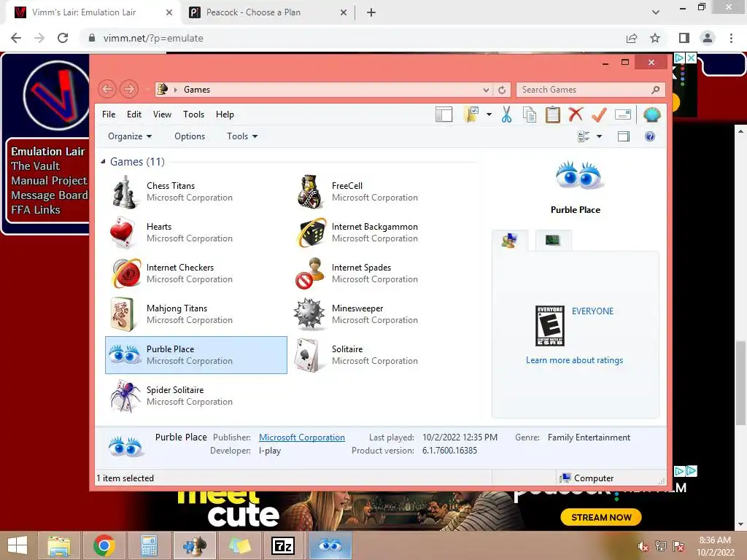Screen dimensions: 747x560
Task: Open Chrome new tab plus button
Action: coord(371,12)
